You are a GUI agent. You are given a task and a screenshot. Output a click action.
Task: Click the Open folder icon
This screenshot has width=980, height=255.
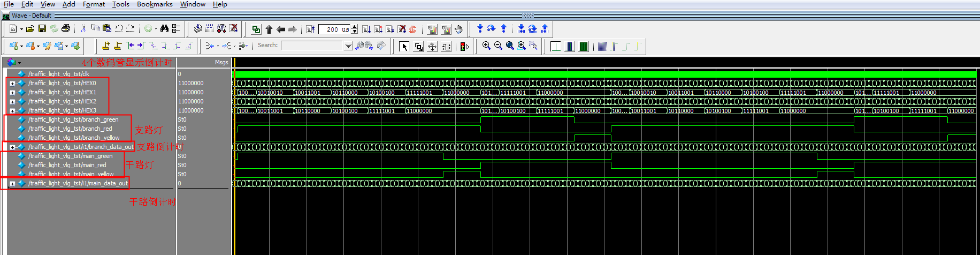[x=30, y=29]
